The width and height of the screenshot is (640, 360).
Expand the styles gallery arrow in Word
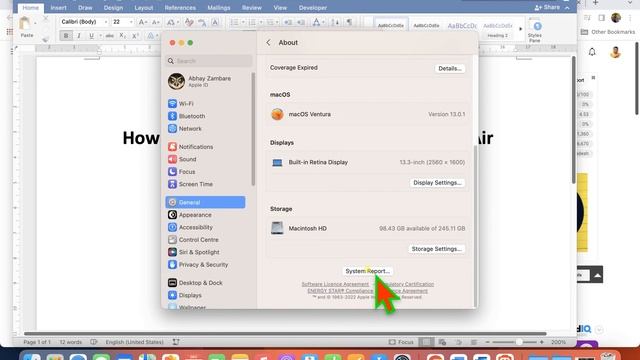click(x=520, y=29)
